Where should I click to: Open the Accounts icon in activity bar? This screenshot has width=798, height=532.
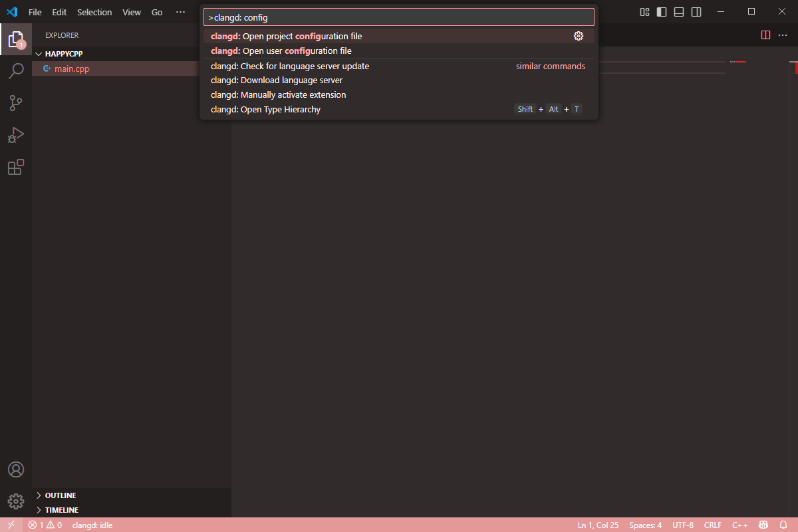(16, 469)
